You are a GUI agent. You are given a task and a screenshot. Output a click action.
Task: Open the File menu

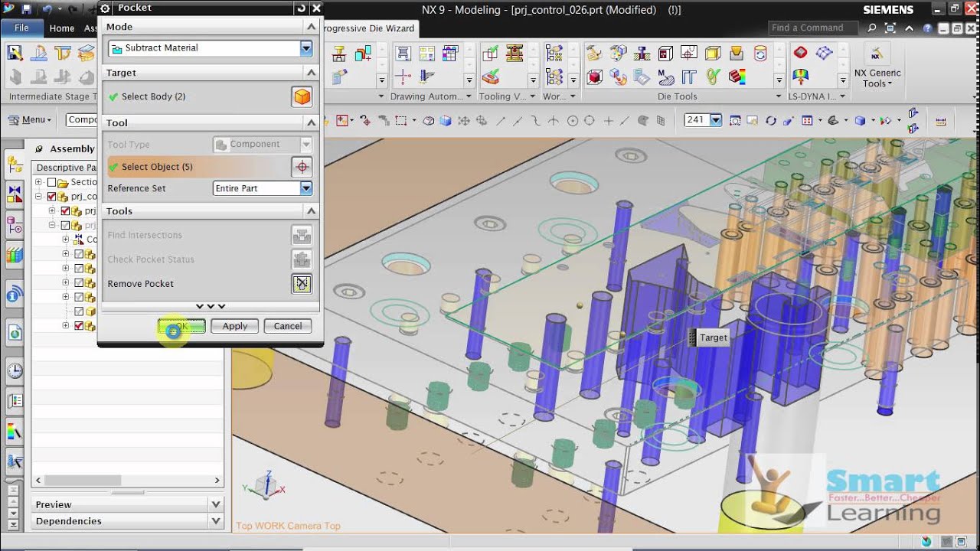(x=21, y=28)
